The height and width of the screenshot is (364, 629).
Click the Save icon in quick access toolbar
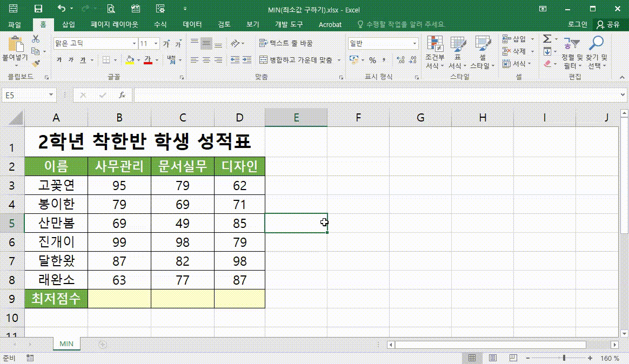[38, 9]
